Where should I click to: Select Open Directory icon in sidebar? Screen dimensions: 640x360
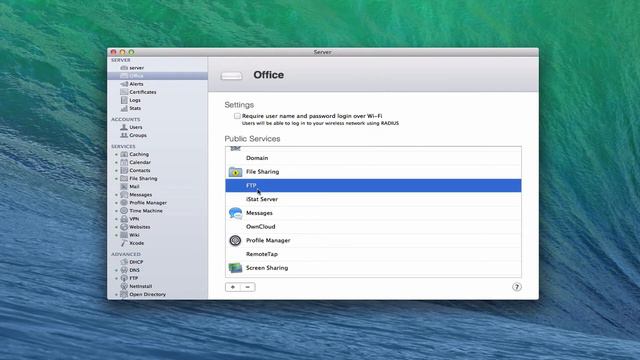[x=124, y=294]
